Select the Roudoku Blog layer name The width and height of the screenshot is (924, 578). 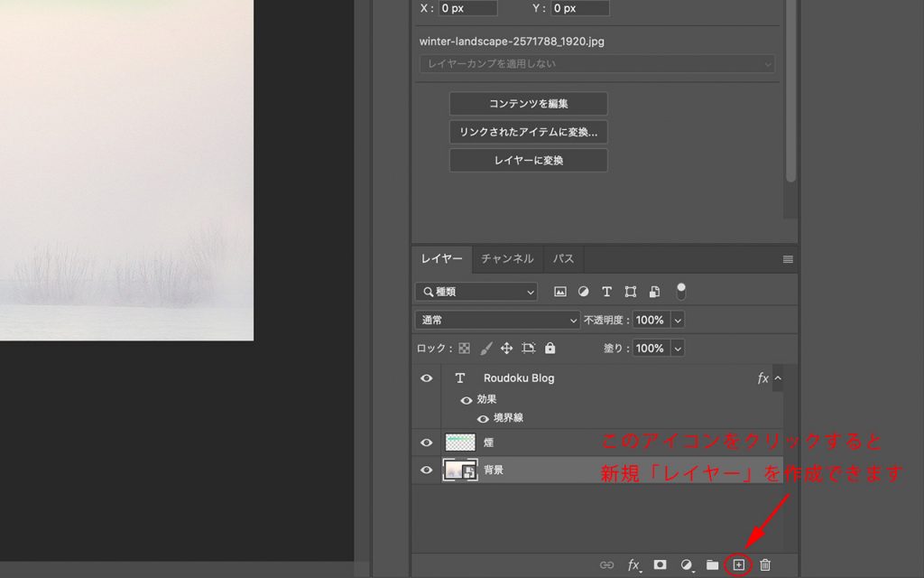coord(519,378)
